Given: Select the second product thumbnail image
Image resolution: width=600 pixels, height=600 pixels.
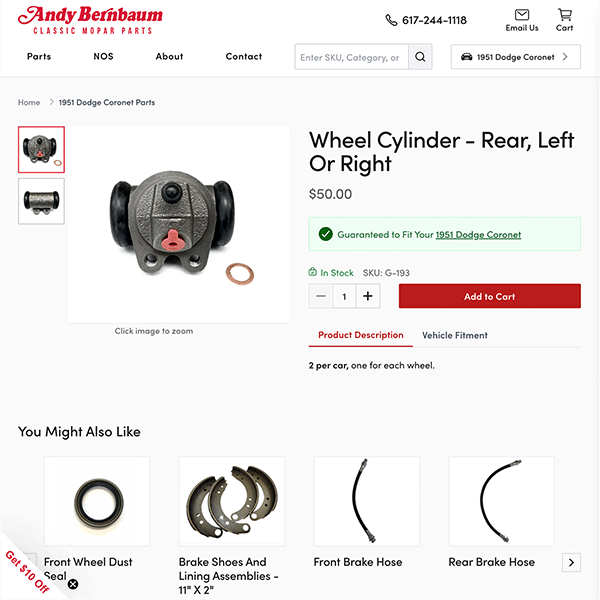Looking at the screenshot, I should pos(41,201).
